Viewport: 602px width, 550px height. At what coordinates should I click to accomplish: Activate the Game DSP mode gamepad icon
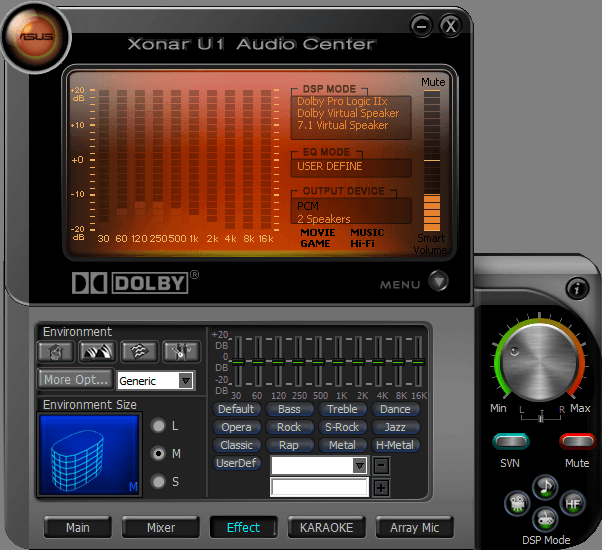tap(545, 519)
